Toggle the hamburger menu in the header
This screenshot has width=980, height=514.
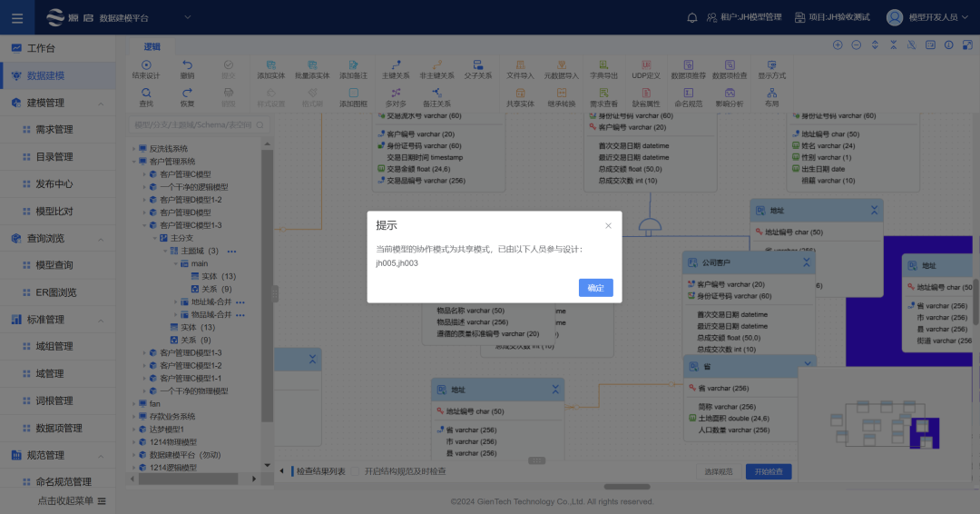point(17,18)
